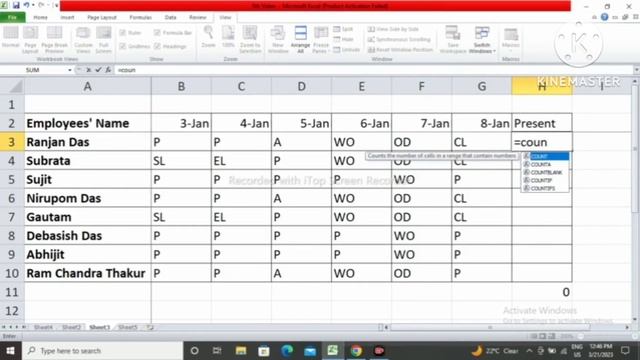Select COUNTA from the autocomplete list

pyautogui.click(x=546, y=164)
